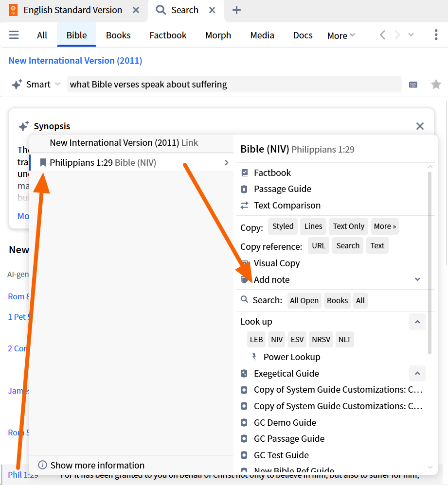Expand the Philippians 1:29 row chevron
The height and width of the screenshot is (485, 448).
227,162
